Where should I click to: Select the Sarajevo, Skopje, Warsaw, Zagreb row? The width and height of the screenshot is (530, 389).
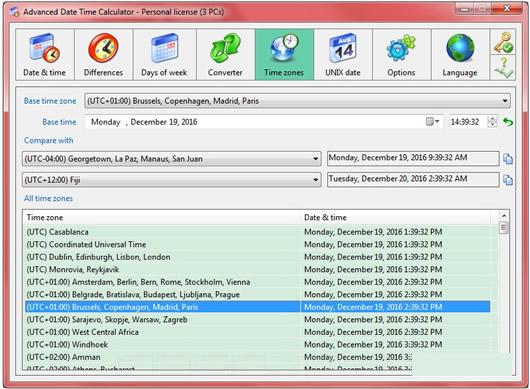click(x=257, y=319)
